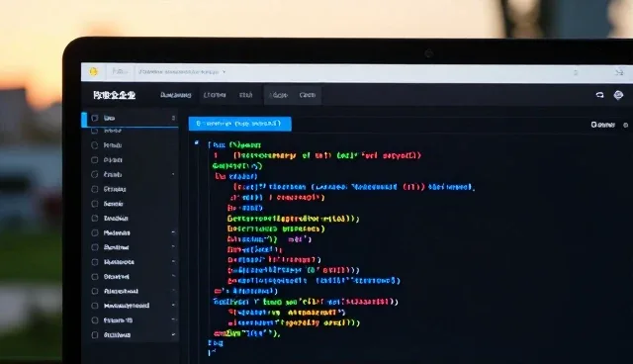Screen dimensions: 633x364
Task: Click the browser tab beside the yellow circle
Action: tap(120, 72)
